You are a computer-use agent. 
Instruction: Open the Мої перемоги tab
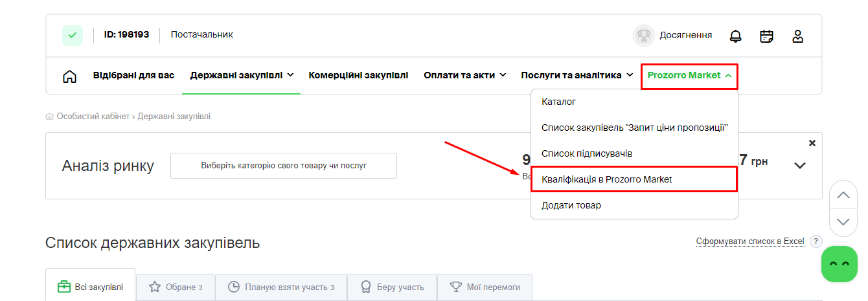tap(484, 287)
